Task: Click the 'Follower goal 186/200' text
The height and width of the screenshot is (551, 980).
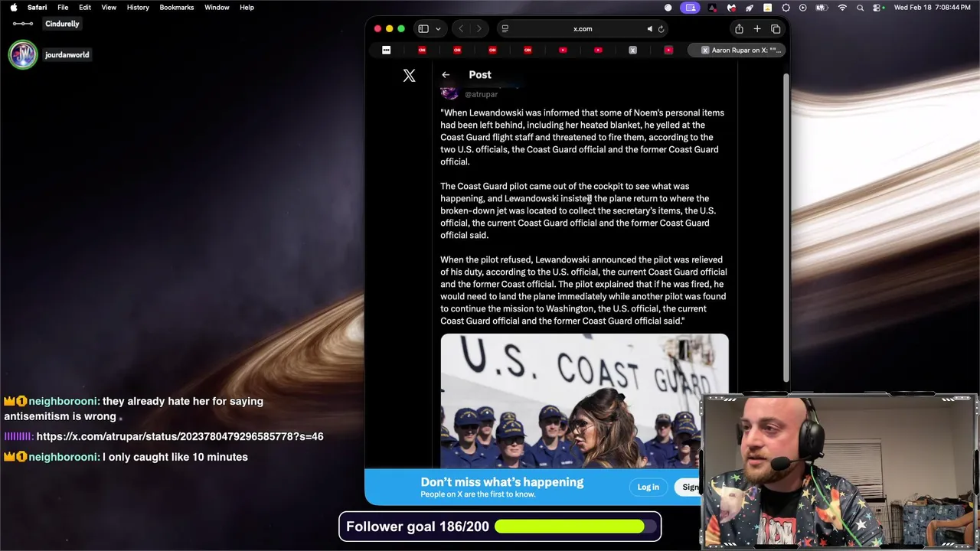Action: click(417, 527)
